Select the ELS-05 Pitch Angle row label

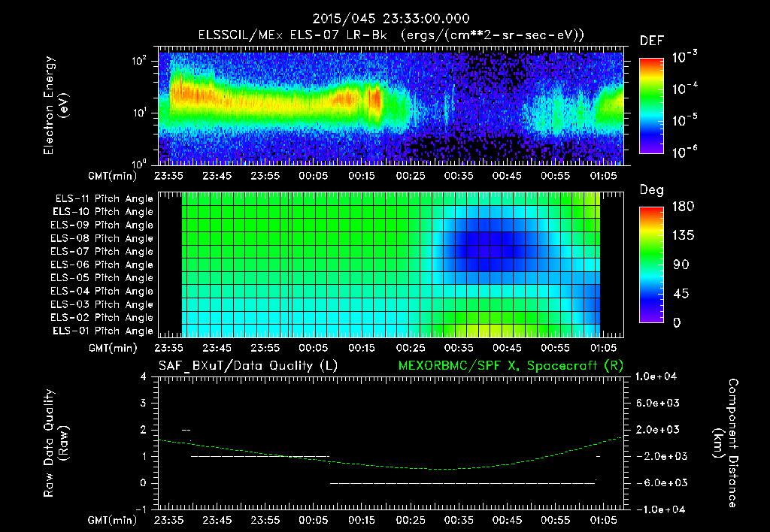click(102, 278)
